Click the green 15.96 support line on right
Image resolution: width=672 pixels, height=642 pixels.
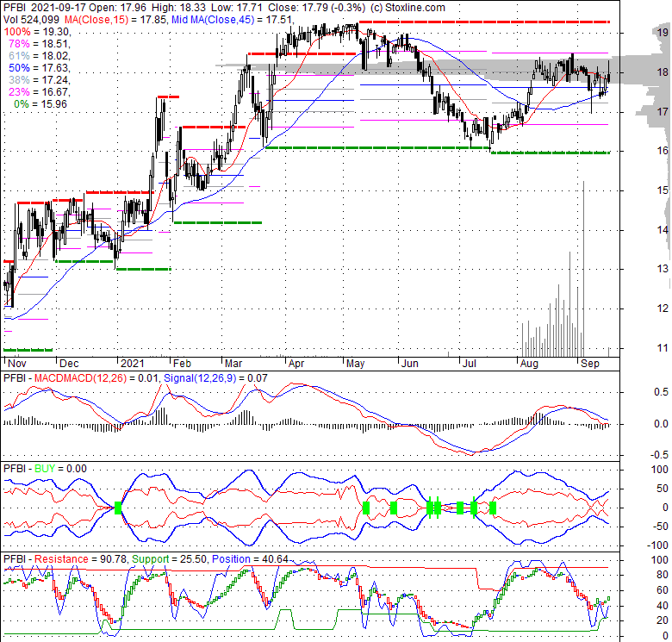click(x=551, y=153)
